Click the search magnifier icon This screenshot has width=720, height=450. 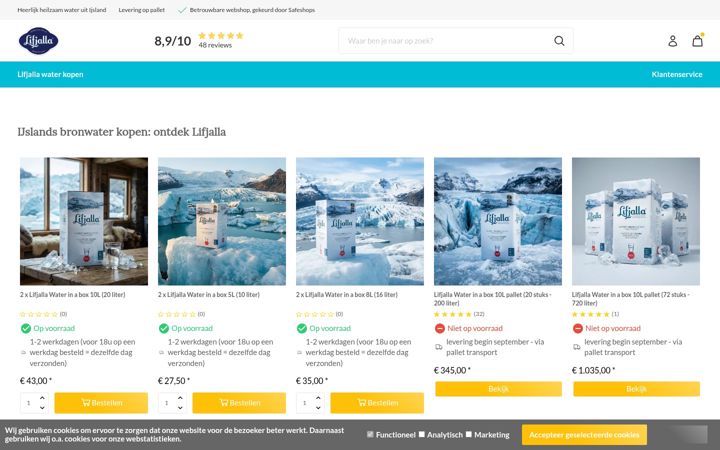pyautogui.click(x=559, y=41)
